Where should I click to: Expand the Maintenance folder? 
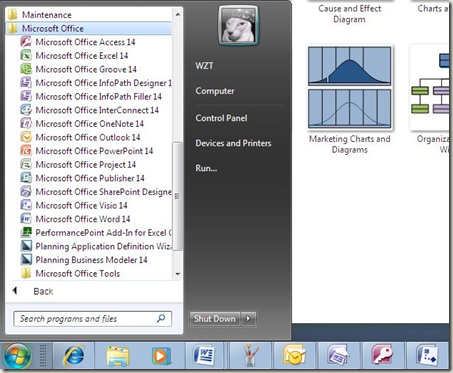pos(89,15)
